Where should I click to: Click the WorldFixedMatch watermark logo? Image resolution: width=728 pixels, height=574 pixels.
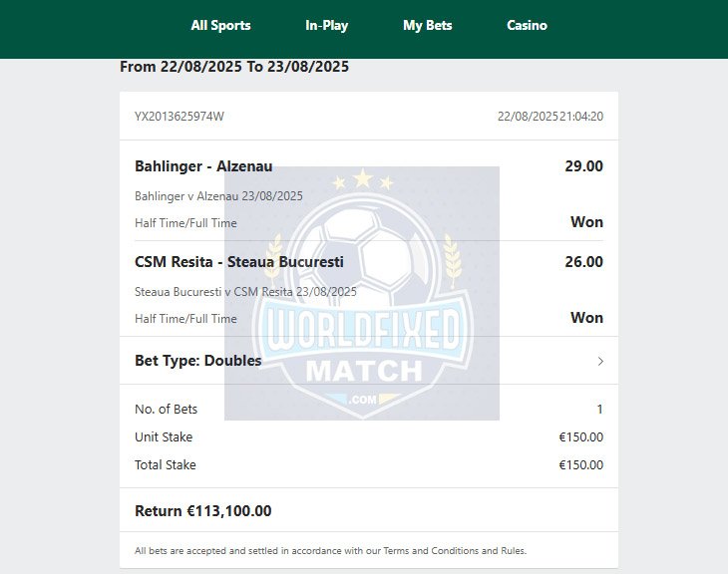click(x=362, y=293)
